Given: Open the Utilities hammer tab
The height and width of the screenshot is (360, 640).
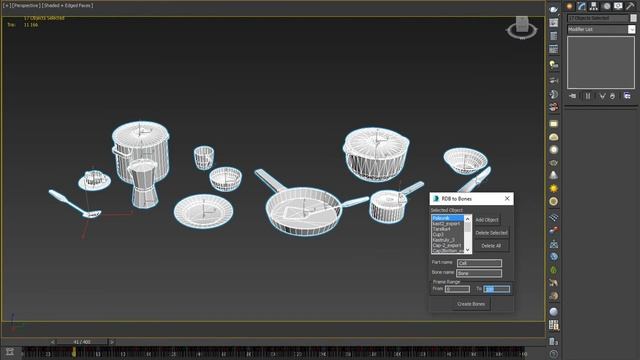Looking at the screenshot, I should point(631,6).
